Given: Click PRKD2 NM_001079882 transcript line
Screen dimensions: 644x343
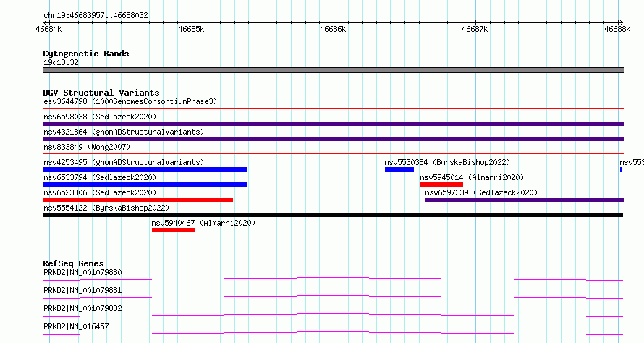Looking at the screenshot, I should point(333,315).
